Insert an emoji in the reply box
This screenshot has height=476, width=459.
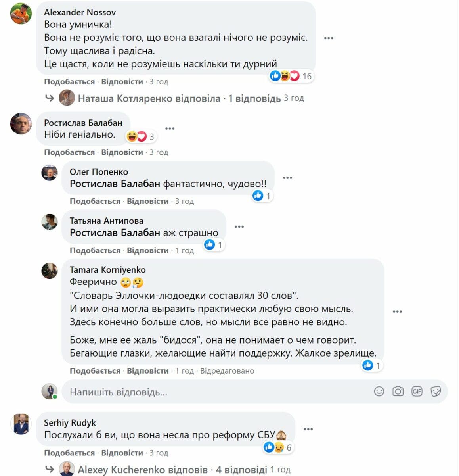(x=379, y=392)
